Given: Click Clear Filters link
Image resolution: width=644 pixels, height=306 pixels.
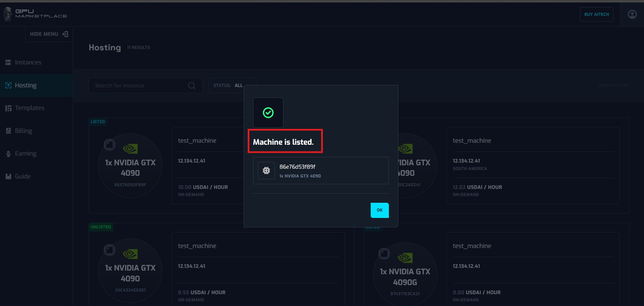Looking at the screenshot, I should tap(613, 85).
